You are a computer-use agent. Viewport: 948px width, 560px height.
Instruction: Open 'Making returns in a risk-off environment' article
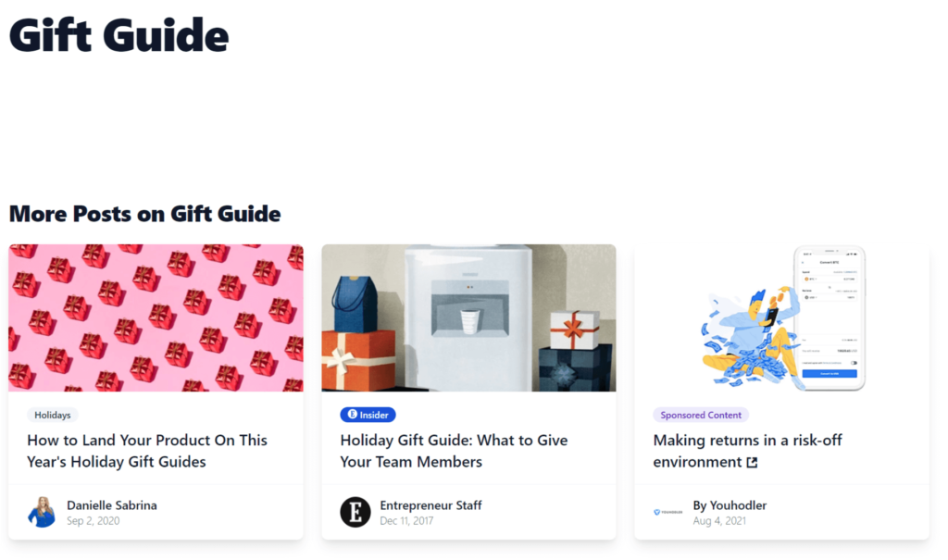coord(747,441)
